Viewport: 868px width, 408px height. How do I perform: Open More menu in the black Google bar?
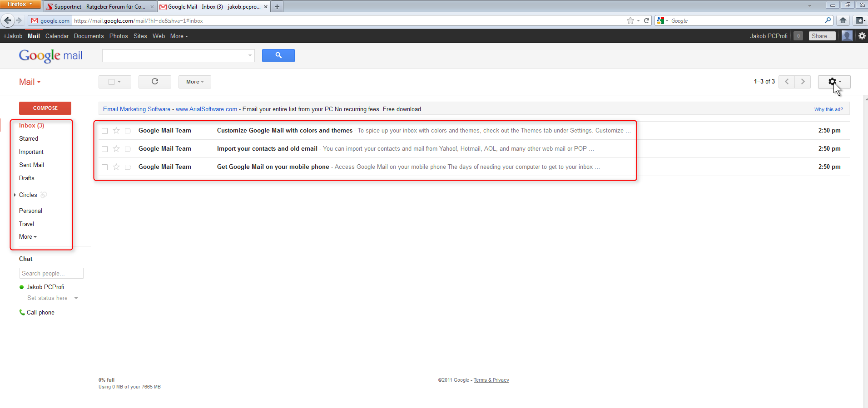[x=179, y=36]
